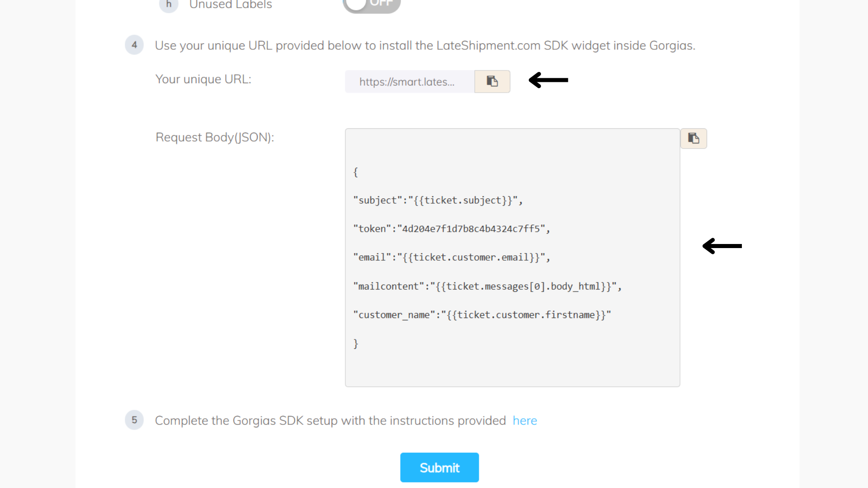The image size is (868, 488).
Task: Copy the Request Body JSON via the clipboard icon
Action: 693,138
